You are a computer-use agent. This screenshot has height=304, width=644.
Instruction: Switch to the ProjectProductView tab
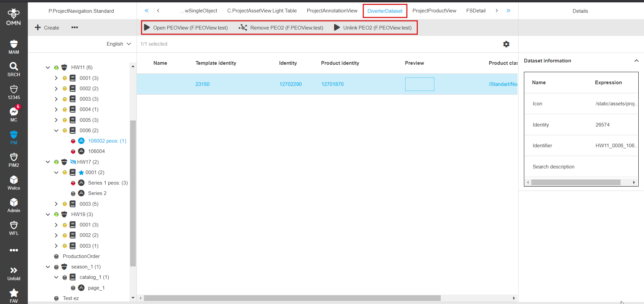(434, 11)
